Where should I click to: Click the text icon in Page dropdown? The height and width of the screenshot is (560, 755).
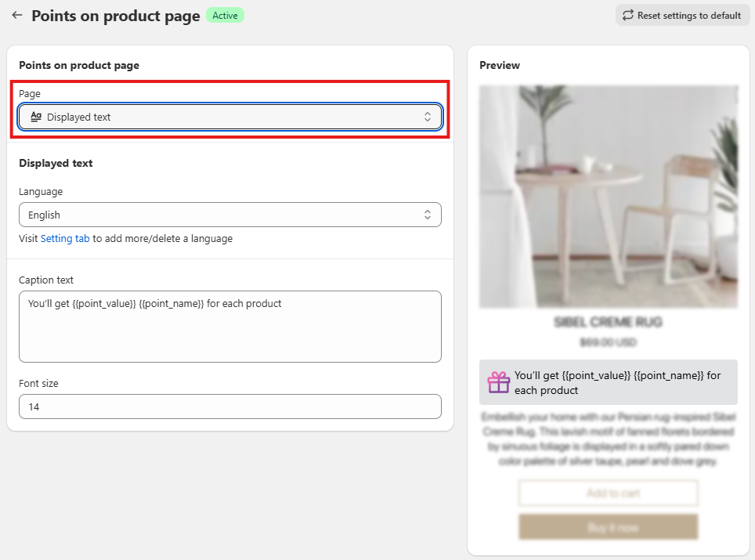pyautogui.click(x=36, y=117)
